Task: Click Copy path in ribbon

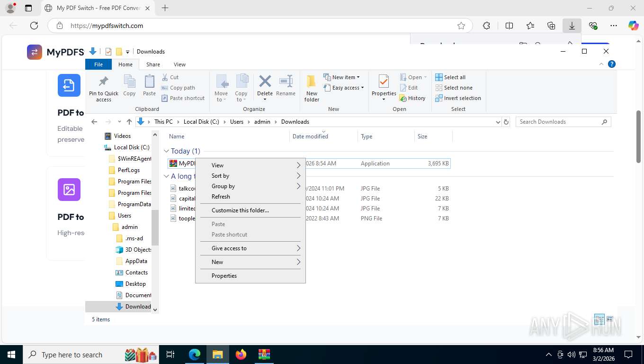Action: (178, 88)
